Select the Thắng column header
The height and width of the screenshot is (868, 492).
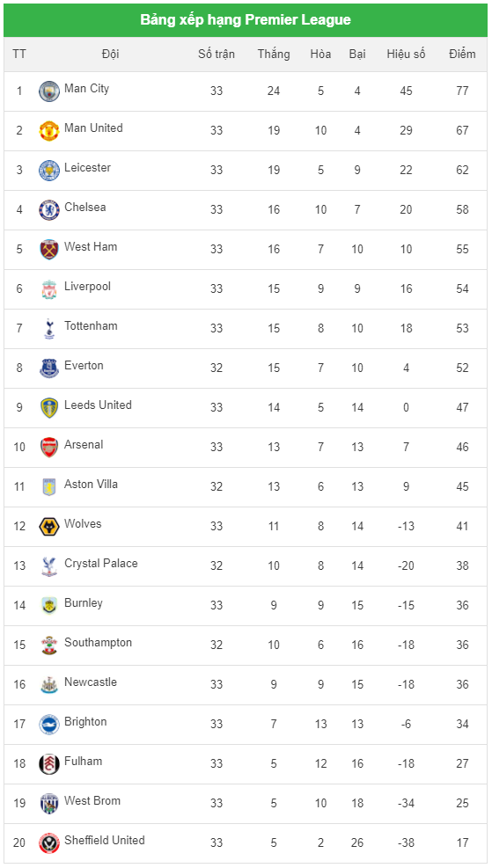(274, 54)
